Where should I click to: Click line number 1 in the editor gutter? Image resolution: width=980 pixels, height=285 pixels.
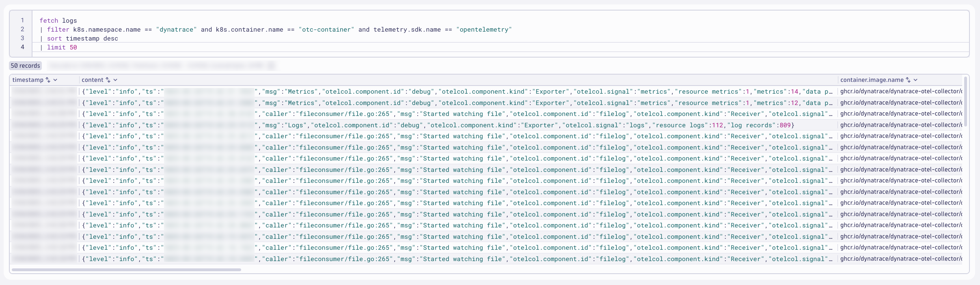(22, 20)
